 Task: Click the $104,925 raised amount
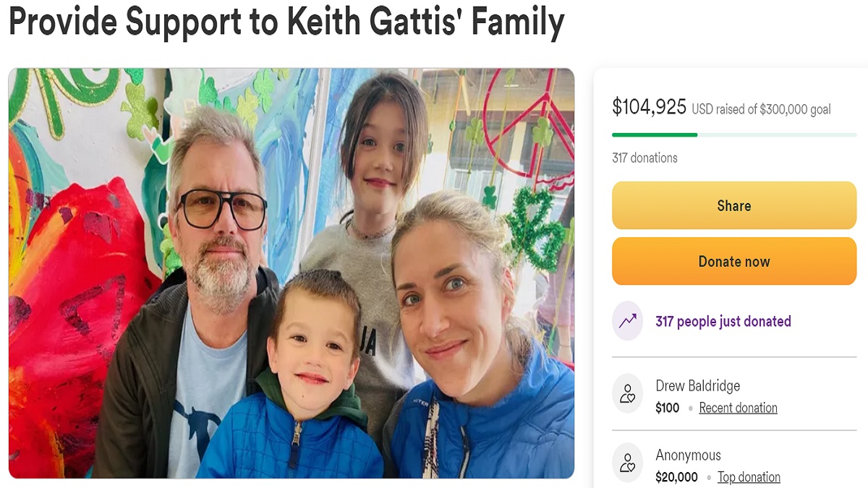tap(649, 107)
